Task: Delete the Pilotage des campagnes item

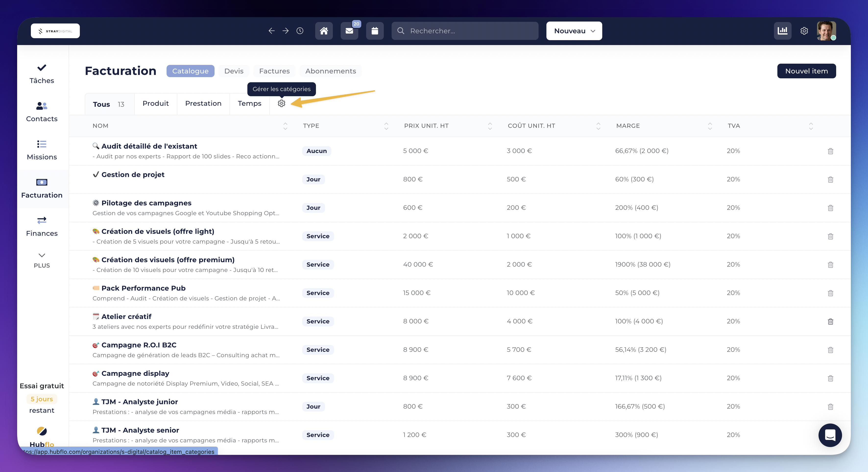Action: (x=831, y=208)
